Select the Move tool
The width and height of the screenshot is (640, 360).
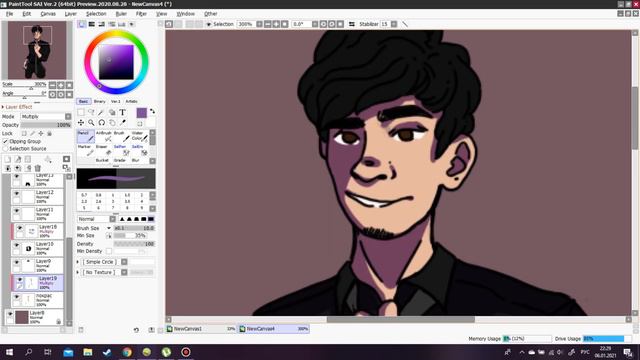point(81,122)
